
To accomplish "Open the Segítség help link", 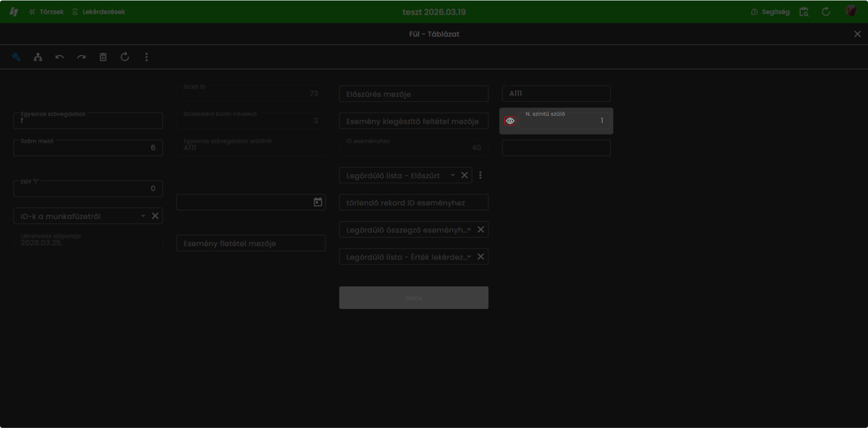I will (x=770, y=12).
